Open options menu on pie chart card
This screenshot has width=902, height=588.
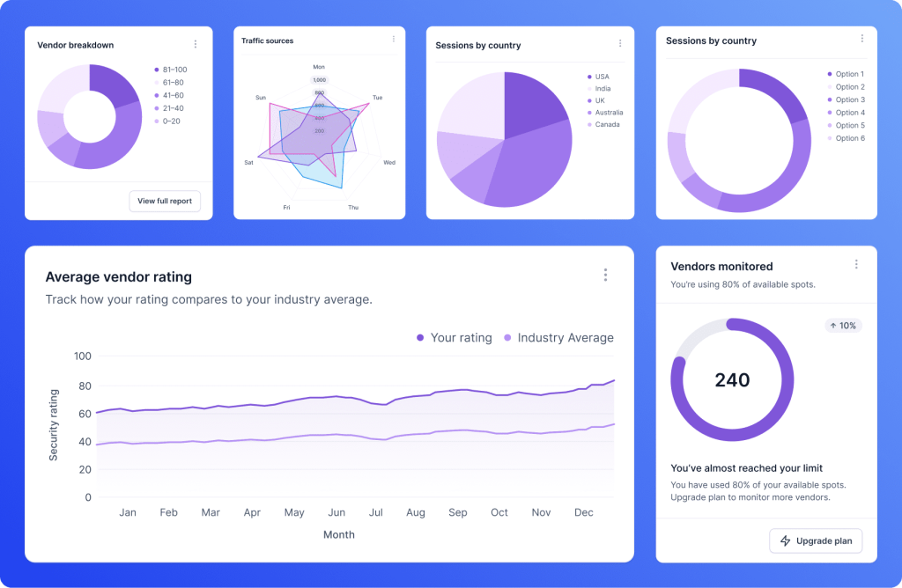620,44
